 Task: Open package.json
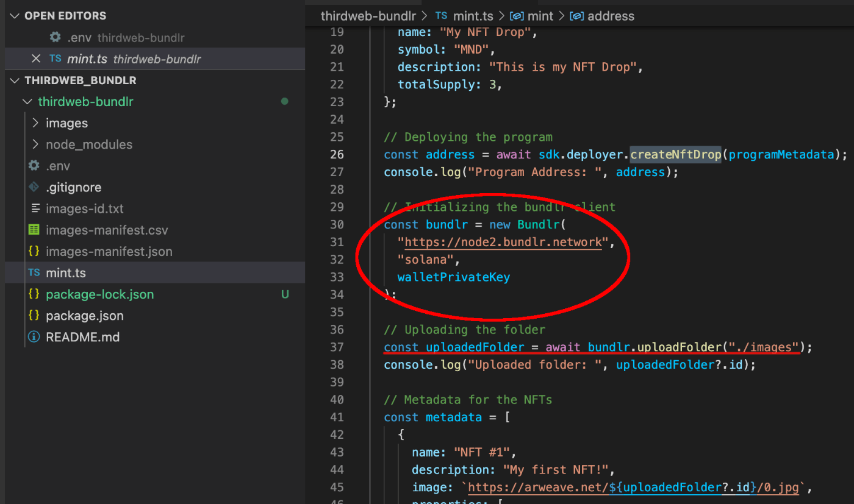coord(85,316)
